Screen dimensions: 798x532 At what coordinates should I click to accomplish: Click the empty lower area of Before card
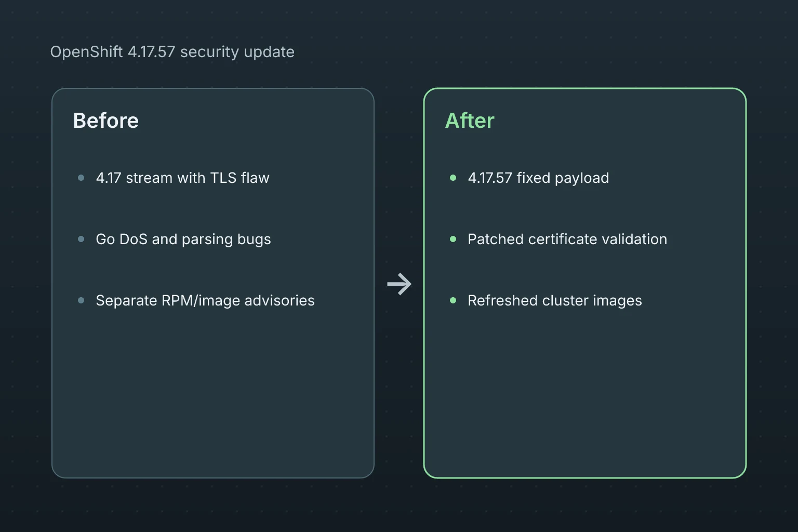pyautogui.click(x=213, y=395)
